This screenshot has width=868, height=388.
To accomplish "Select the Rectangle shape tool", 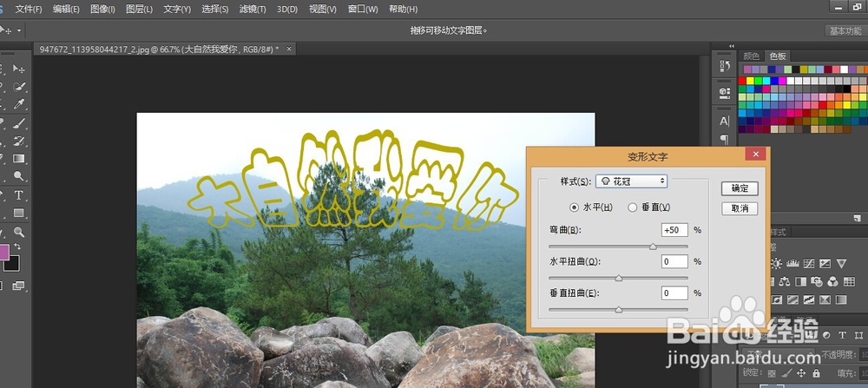I will pyautogui.click(x=19, y=213).
